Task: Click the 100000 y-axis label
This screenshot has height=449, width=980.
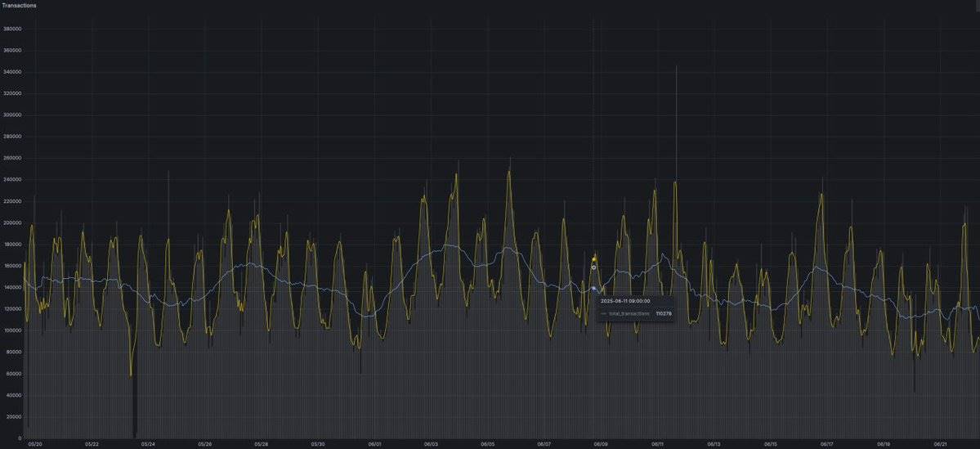Action: coord(11,330)
